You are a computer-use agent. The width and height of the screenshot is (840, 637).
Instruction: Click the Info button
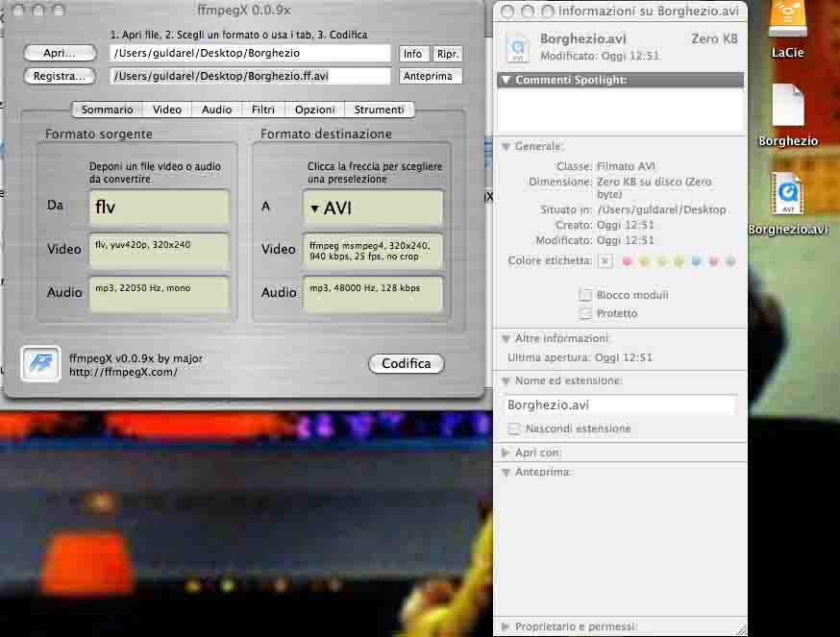tap(413, 54)
